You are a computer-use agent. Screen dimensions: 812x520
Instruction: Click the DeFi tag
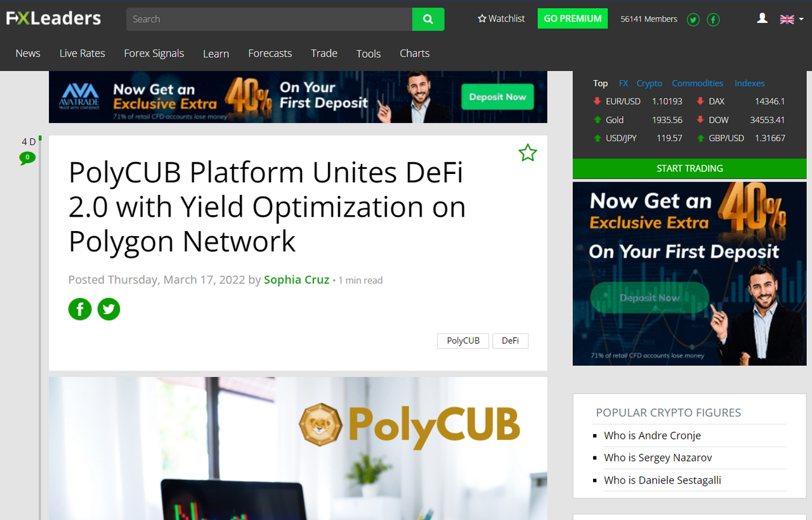[510, 341]
